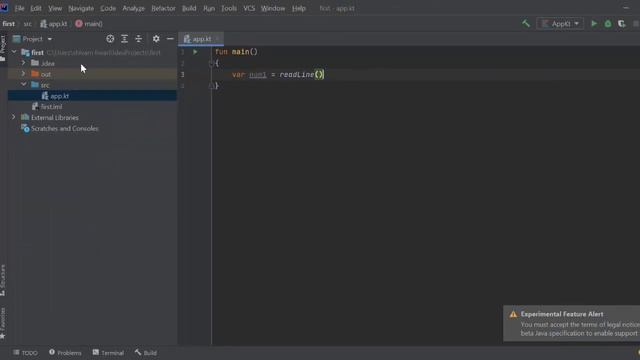Select the src folder row
Viewport: 640px width, 360px height.
pyautogui.click(x=92, y=85)
